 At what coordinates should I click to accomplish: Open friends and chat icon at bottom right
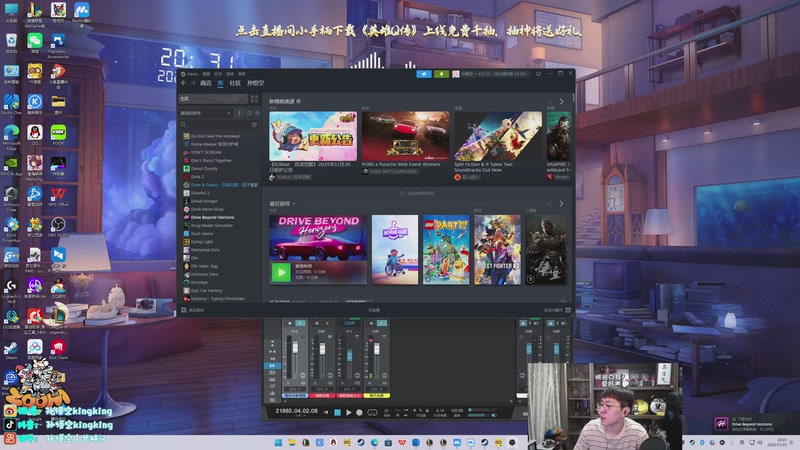click(x=568, y=310)
